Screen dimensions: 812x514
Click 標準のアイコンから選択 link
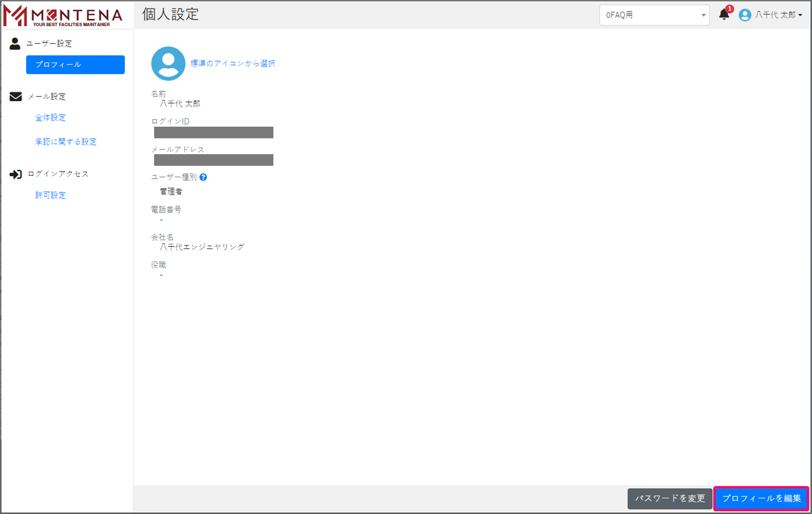[233, 64]
